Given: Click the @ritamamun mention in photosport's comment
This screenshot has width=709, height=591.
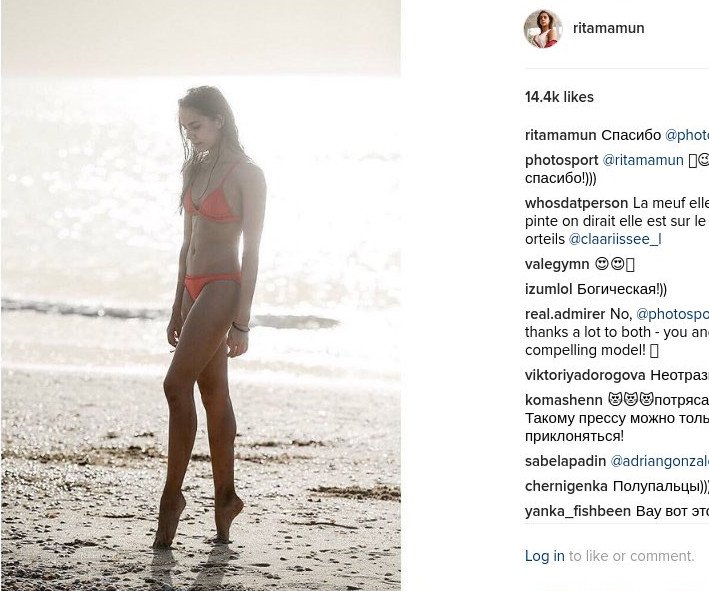Looking at the screenshot, I should pos(643,160).
